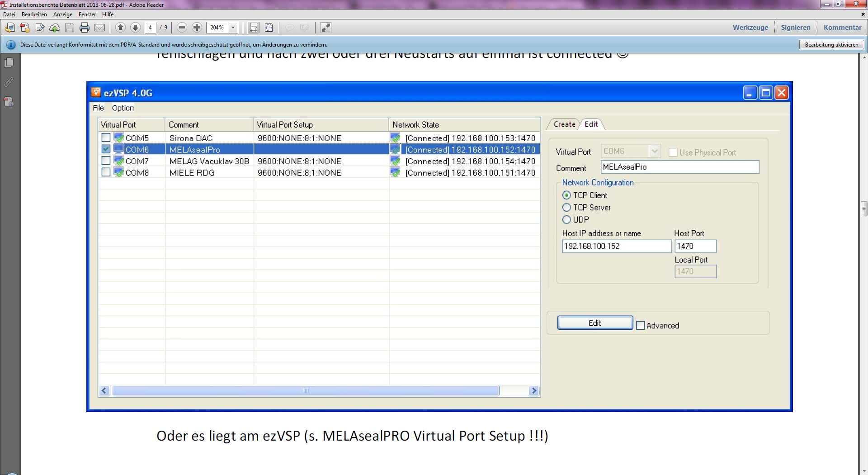The height and width of the screenshot is (475, 868).
Task: Click the print icon in toolbar
Action: (85, 28)
